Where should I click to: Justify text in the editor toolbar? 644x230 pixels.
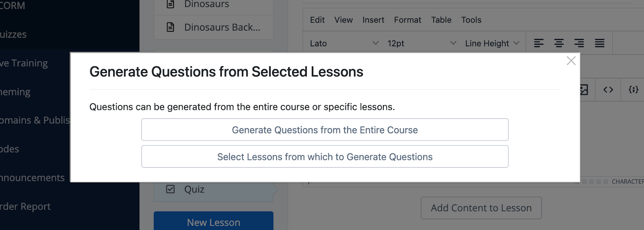point(599,43)
